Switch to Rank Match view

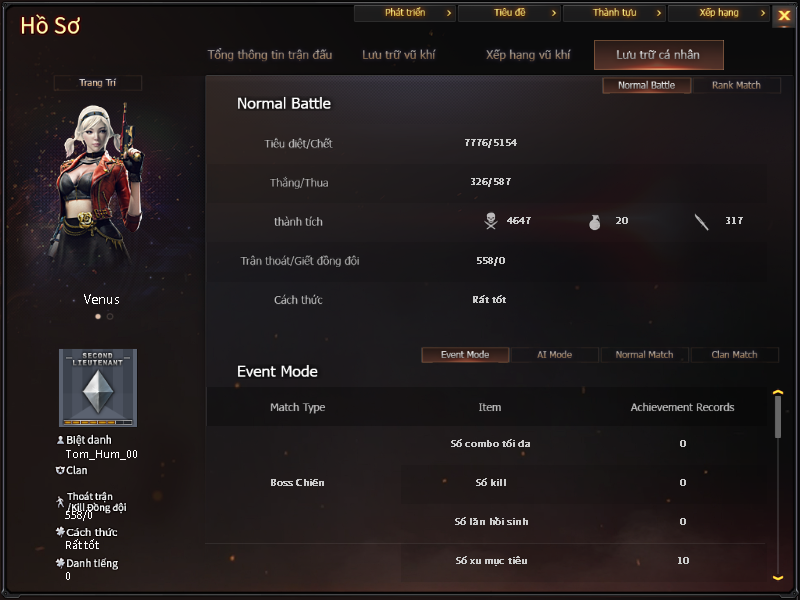click(x=736, y=85)
